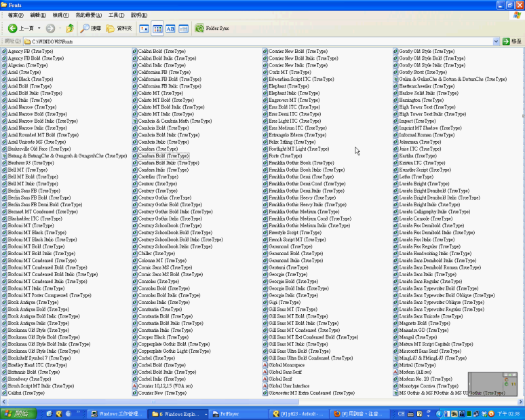Expand the Back button history arrow

[x=37, y=28]
